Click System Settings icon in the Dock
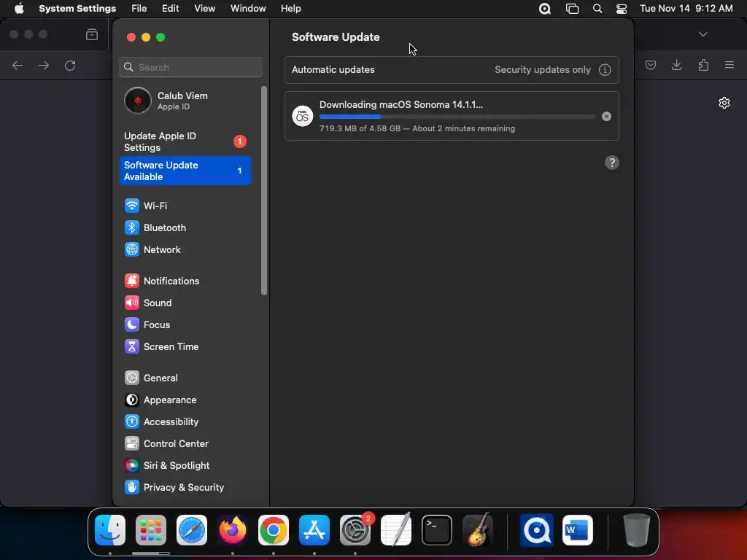 (x=355, y=530)
